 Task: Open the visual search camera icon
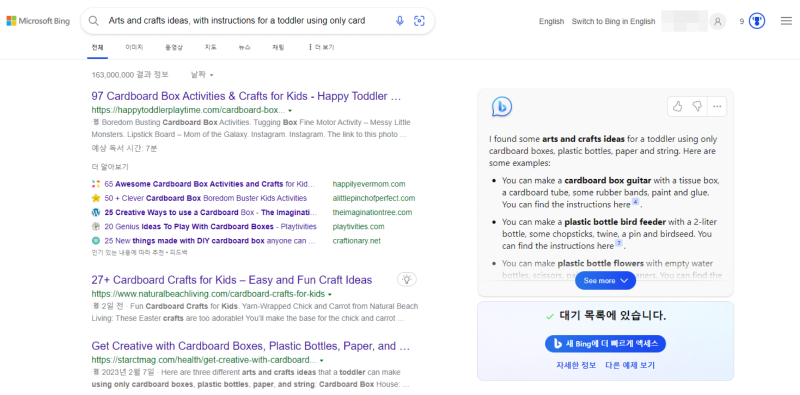coord(419,21)
